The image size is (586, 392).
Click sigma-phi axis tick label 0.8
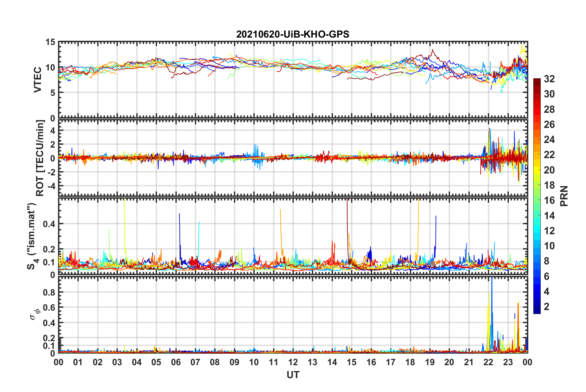coord(49,292)
